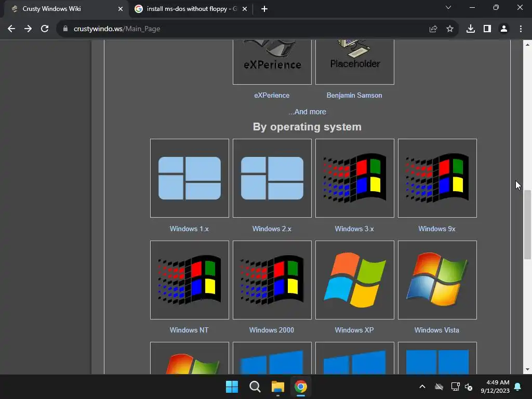Select the Windows Vista logo tile
The image size is (532, 399).
(x=437, y=280)
